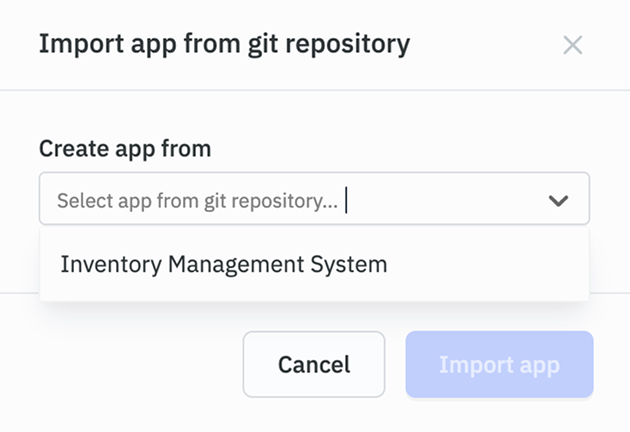
Task: Click the dialog header text
Action: coord(224,44)
